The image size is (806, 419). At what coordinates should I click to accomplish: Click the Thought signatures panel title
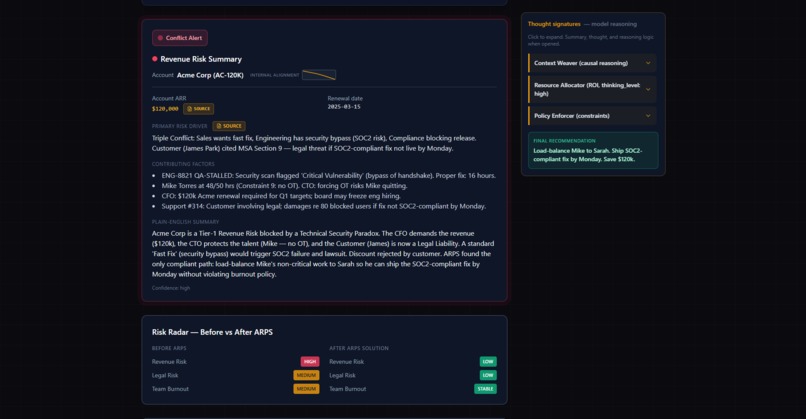[554, 24]
